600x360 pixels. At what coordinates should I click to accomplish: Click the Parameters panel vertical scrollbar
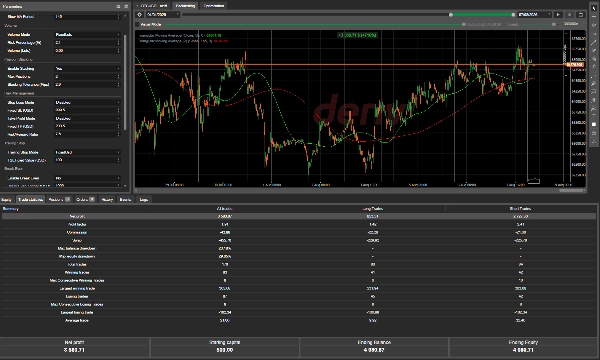click(x=125, y=83)
